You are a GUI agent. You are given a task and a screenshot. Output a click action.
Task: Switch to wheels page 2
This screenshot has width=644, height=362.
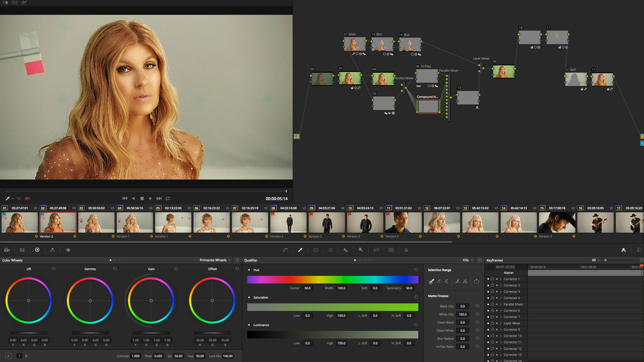click(26, 356)
